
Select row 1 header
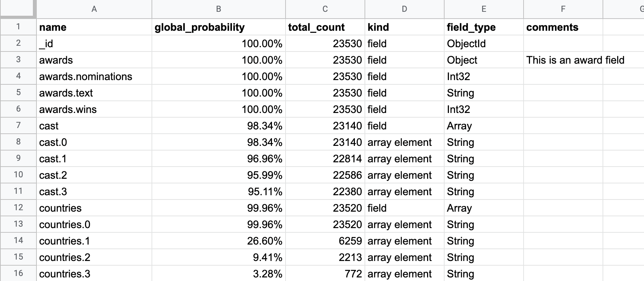18,27
